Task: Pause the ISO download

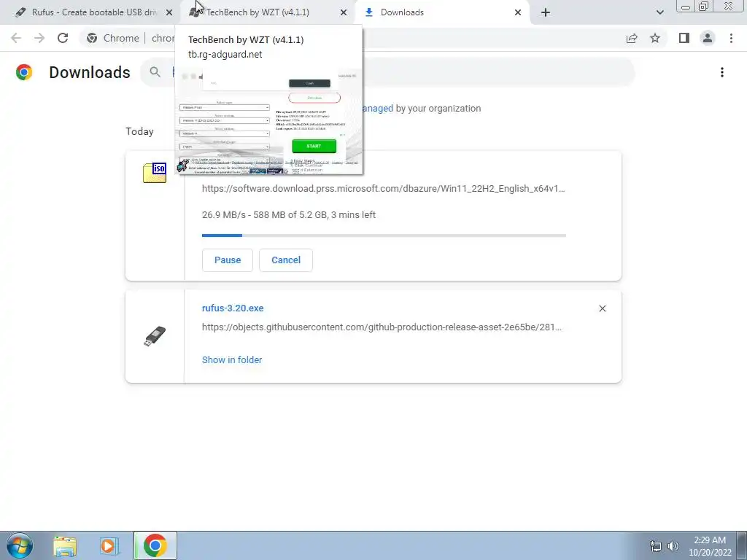Action: (228, 260)
